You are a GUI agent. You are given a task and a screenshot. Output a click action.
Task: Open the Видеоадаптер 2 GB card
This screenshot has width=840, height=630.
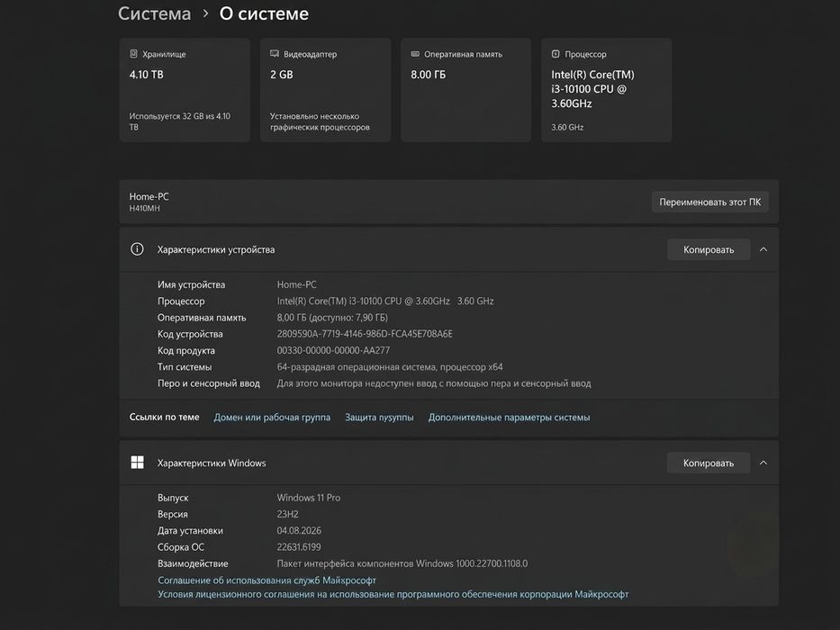[325, 90]
